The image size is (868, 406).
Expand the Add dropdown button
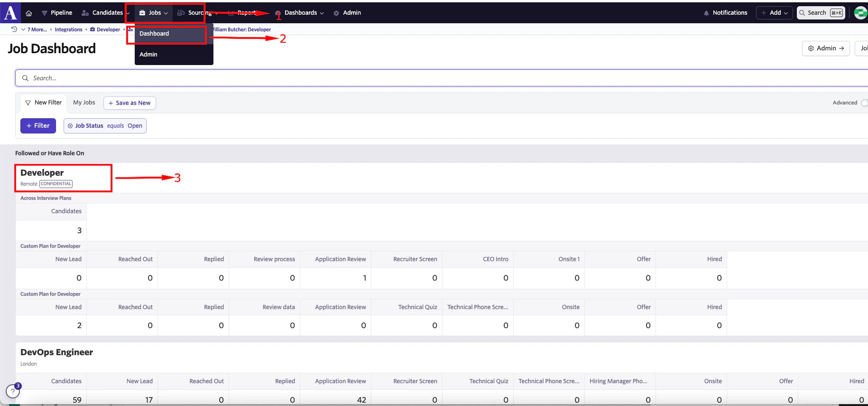tap(774, 13)
